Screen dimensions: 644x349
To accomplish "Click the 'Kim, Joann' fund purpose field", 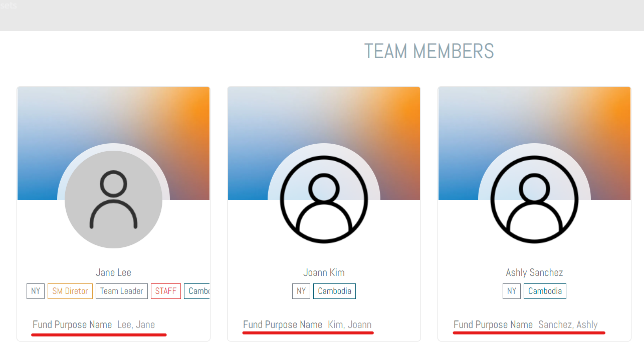I will pyautogui.click(x=350, y=324).
